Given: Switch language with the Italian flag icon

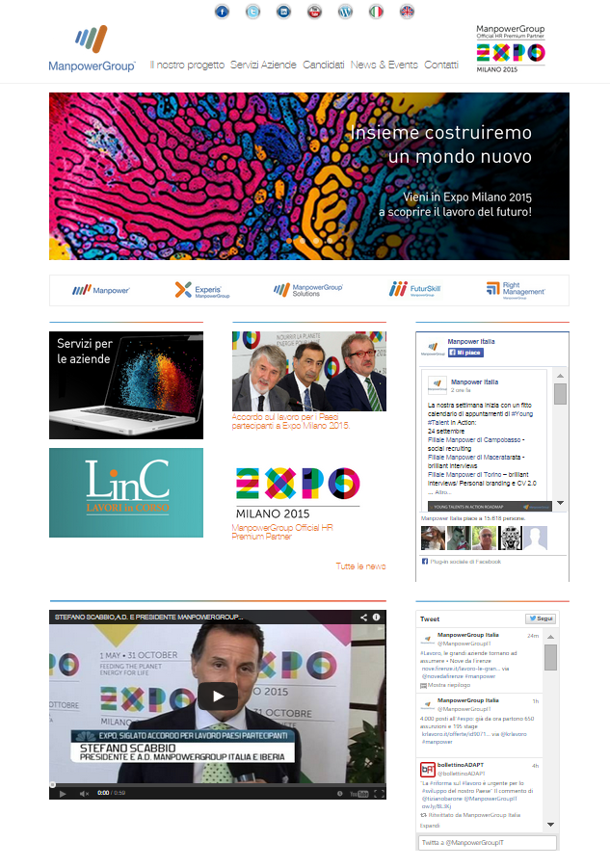Looking at the screenshot, I should 377,12.
